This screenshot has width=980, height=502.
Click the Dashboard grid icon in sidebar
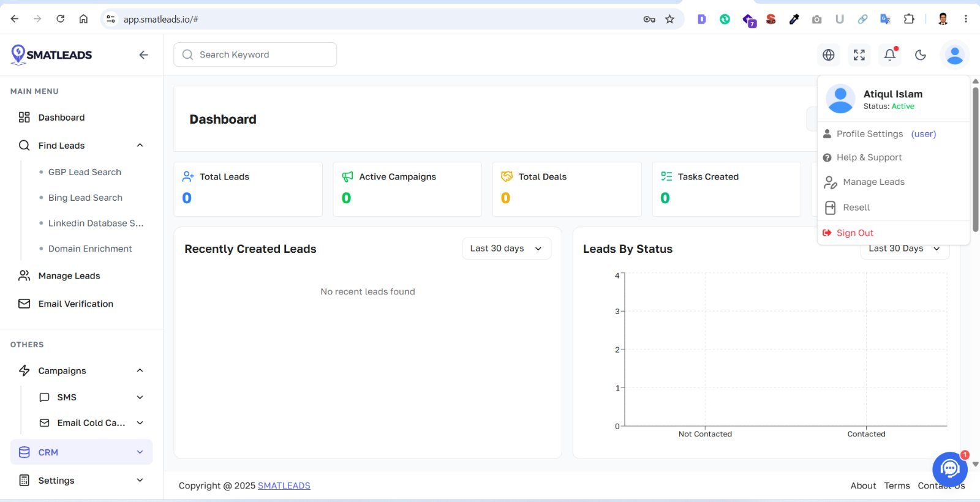pyautogui.click(x=24, y=118)
